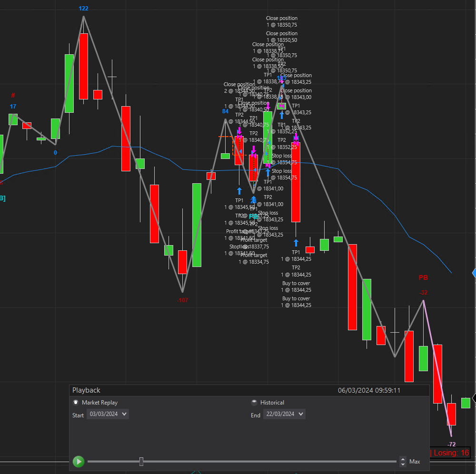Decrease playback speed with down stepper arrow

pyautogui.click(x=403, y=464)
